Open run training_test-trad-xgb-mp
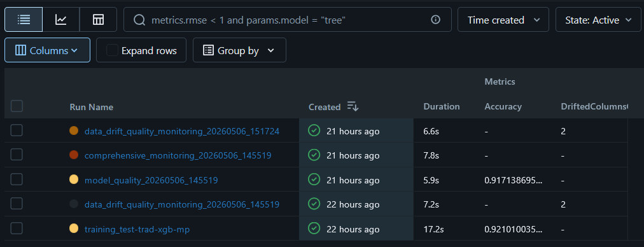The width and height of the screenshot is (644, 247). click(137, 229)
